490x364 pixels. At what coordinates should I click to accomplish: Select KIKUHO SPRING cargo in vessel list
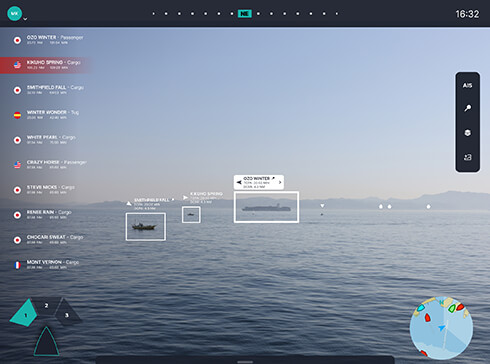pyautogui.click(x=45, y=65)
